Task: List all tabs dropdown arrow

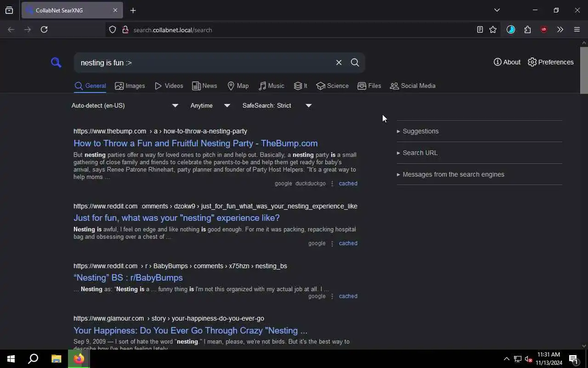Action: click(497, 10)
